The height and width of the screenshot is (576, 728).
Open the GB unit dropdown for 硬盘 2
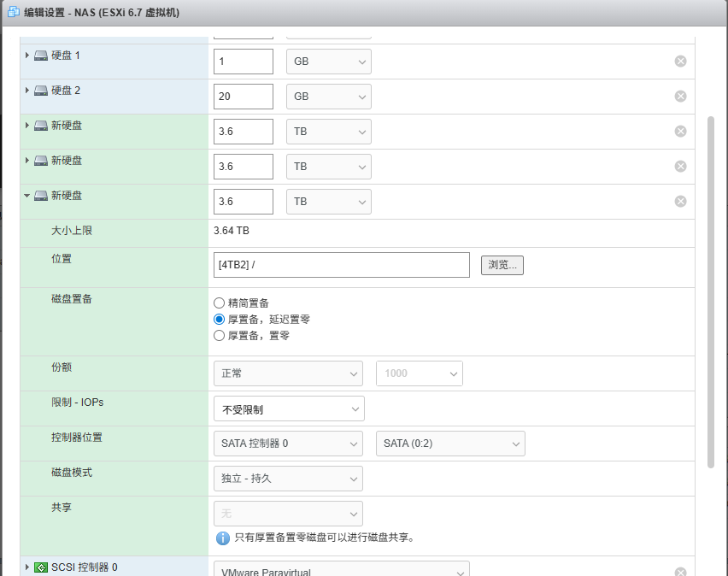coord(329,97)
